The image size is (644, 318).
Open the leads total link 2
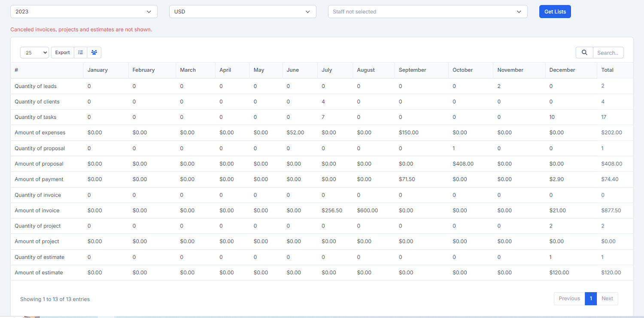coord(603,86)
